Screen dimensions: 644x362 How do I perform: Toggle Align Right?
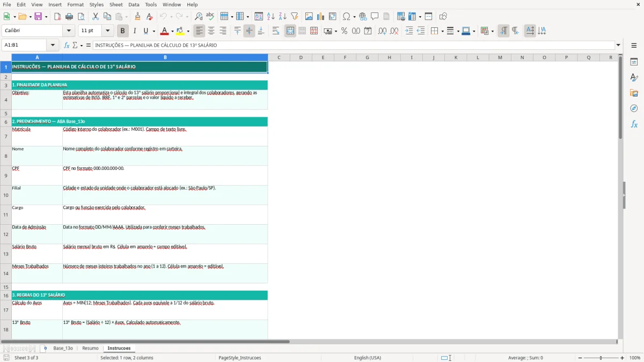click(223, 31)
